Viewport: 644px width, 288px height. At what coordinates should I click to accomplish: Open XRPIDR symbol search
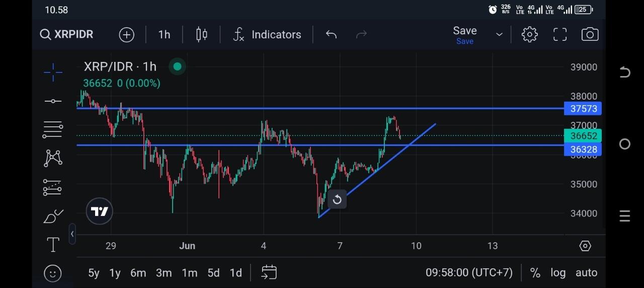(x=66, y=34)
